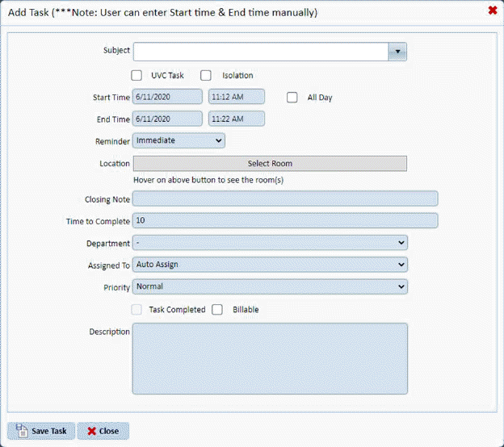Open the Reminder dropdown set to Immediate
Image resolution: width=504 pixels, height=447 pixels.
(x=178, y=140)
